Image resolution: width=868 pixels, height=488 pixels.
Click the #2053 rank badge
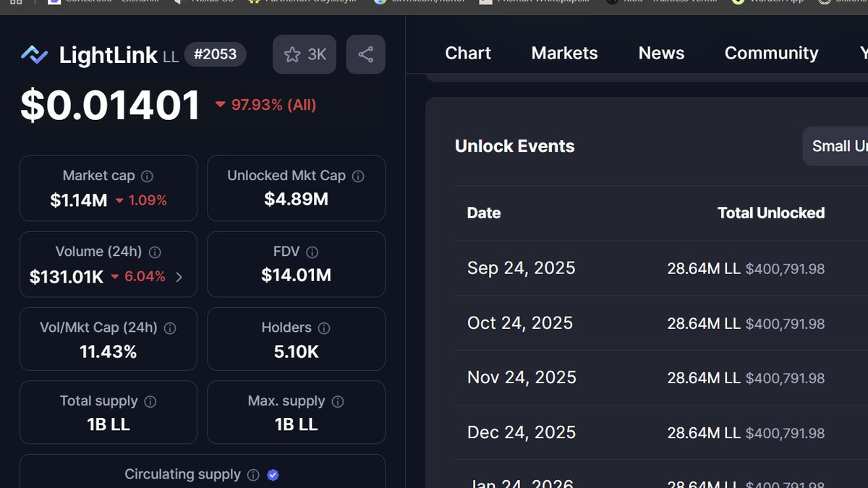click(x=216, y=55)
